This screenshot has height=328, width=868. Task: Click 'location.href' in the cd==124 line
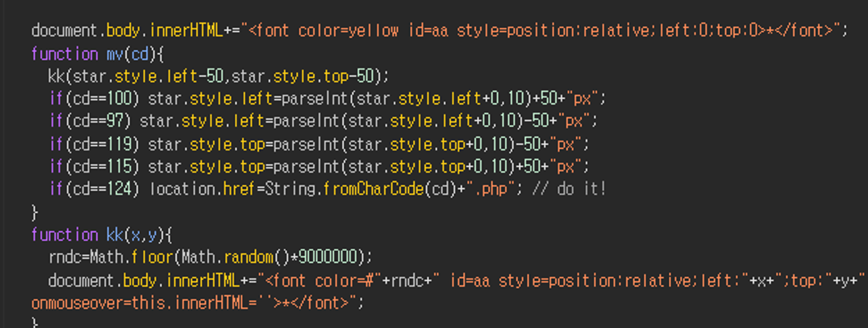[202, 189]
